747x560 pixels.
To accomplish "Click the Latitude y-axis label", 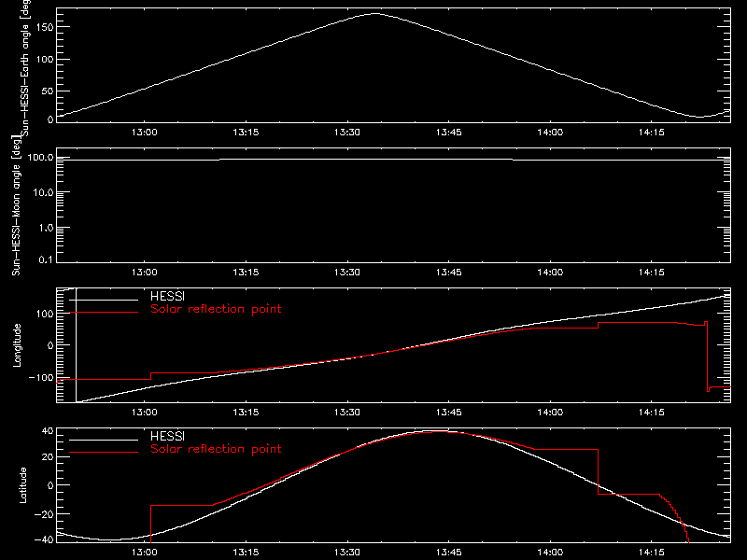I will [22, 485].
